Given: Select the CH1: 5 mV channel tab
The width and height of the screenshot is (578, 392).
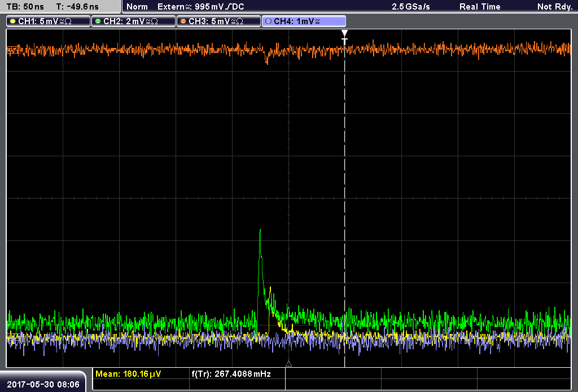Looking at the screenshot, I should pyautogui.click(x=49, y=21).
